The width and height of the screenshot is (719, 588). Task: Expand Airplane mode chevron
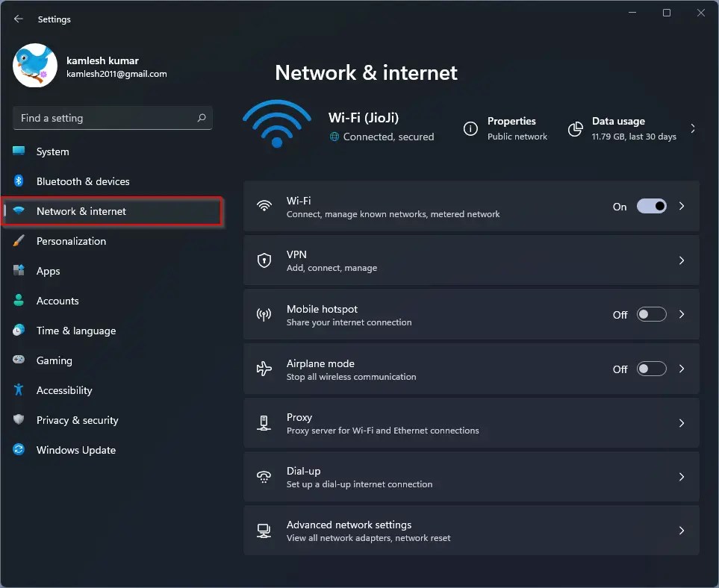(682, 369)
